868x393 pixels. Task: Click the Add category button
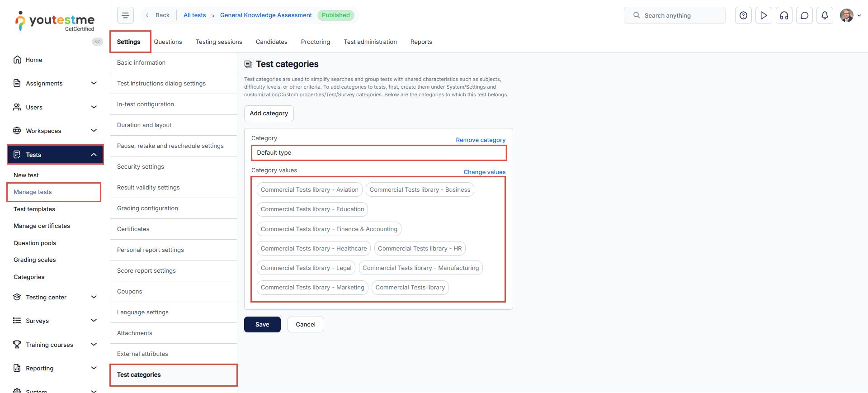[269, 114]
